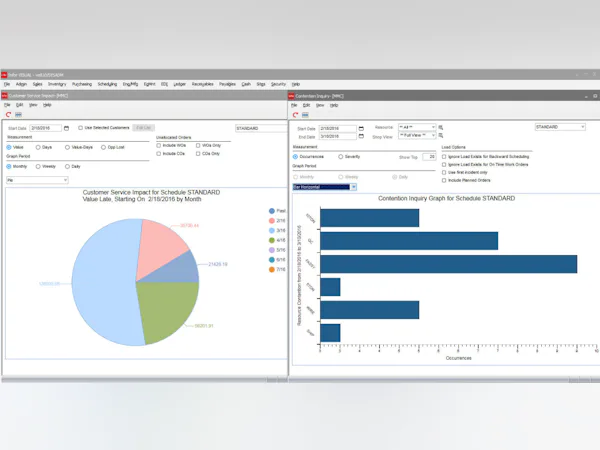Screen dimensions: 600x450
Task: Click print icon in Contention Inquiry toolbar
Action: click(305, 115)
